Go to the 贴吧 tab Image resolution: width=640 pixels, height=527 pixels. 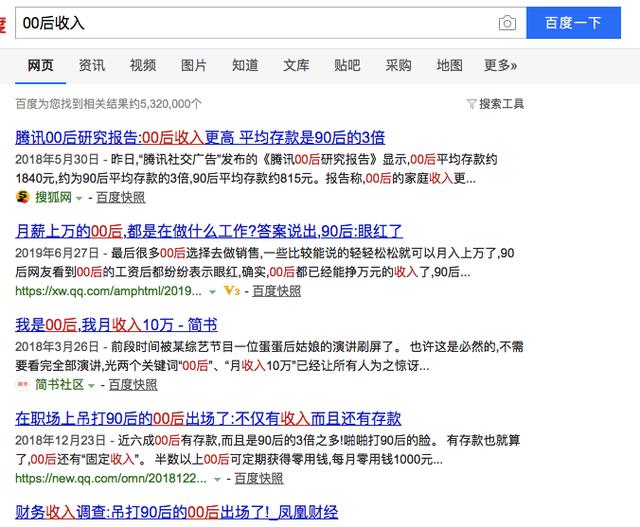tap(347, 65)
